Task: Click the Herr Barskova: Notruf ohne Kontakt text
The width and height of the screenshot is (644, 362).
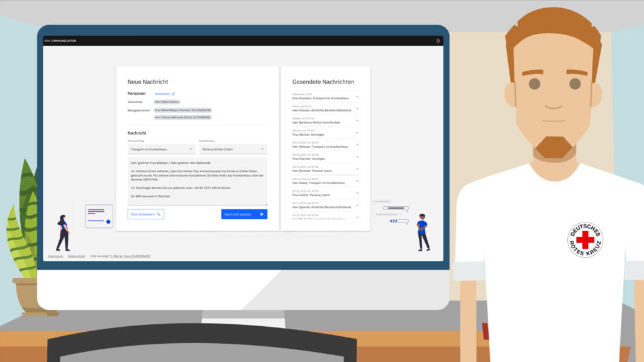Action: (316, 123)
